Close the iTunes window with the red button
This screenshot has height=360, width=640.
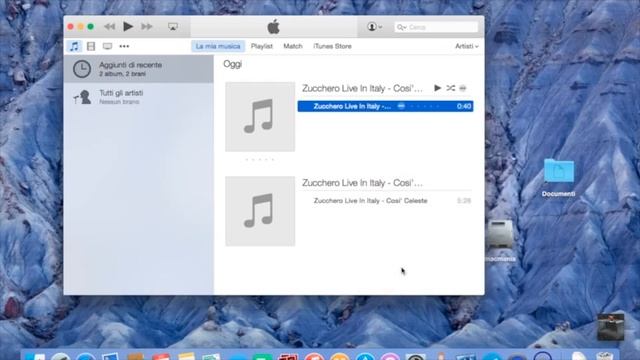[x=71, y=27]
